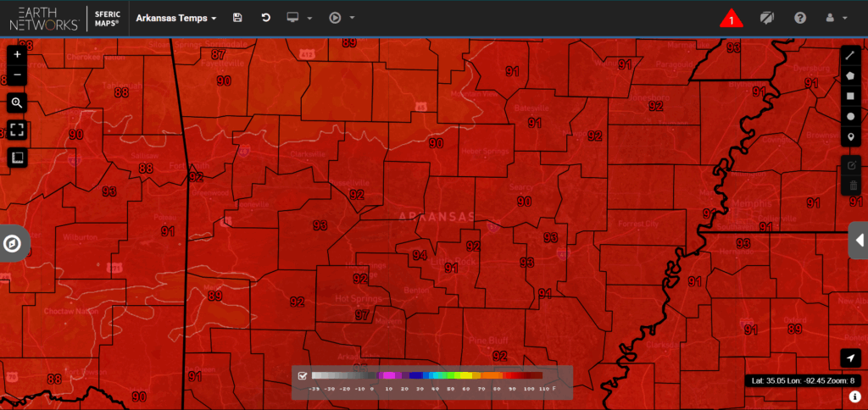Click the save map floppy icon
This screenshot has height=410, width=868.
[x=237, y=18]
